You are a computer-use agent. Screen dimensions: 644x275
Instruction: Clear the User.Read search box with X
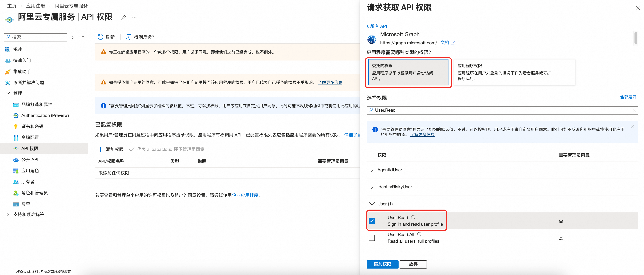click(634, 110)
